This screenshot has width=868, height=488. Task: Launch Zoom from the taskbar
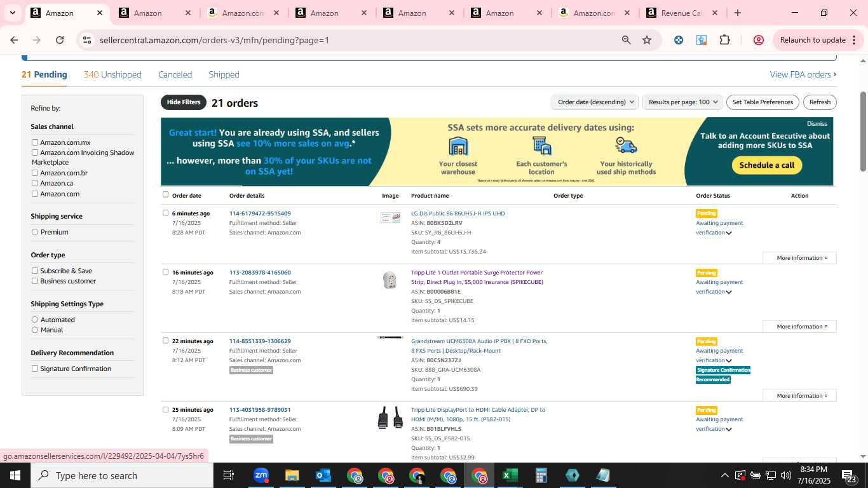pos(261,475)
